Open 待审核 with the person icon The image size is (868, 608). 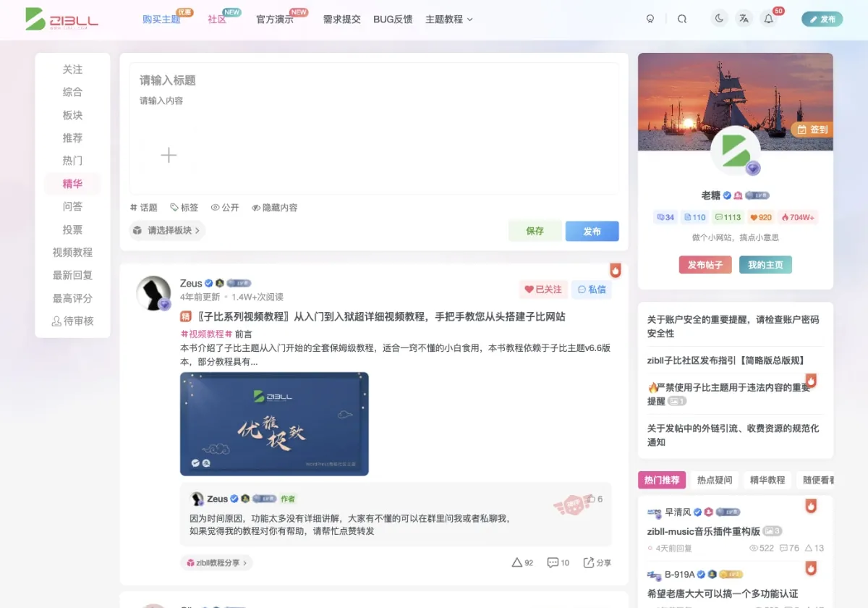[x=72, y=321]
